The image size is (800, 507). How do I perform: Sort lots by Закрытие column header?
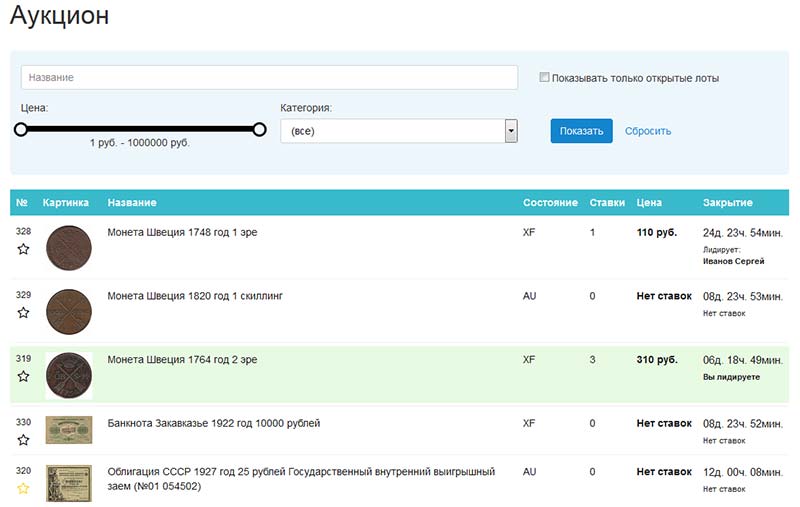click(727, 203)
